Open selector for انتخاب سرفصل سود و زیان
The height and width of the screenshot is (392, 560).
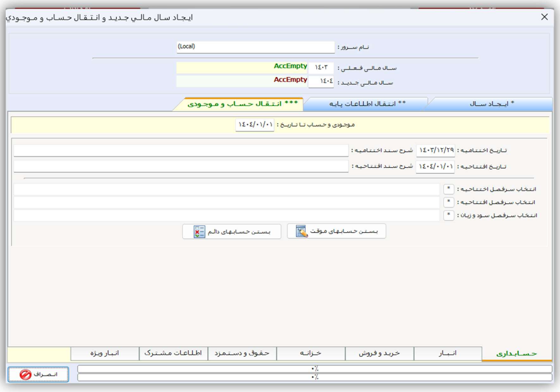[449, 215]
